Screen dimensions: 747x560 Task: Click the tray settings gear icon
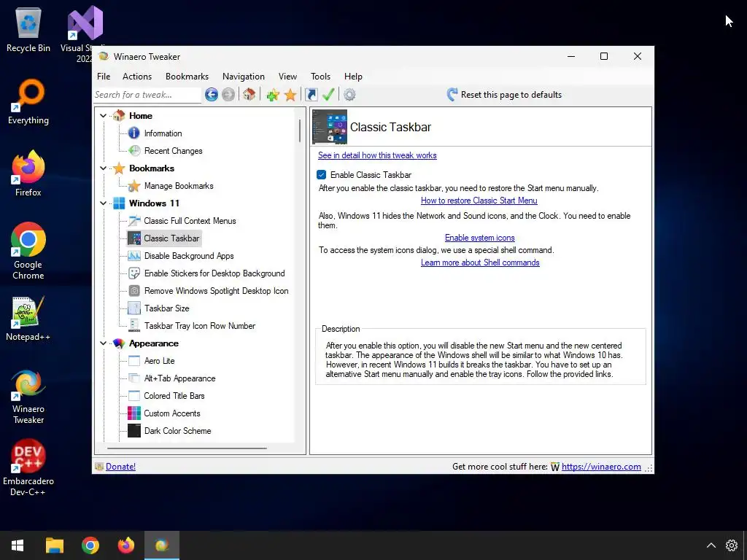[x=732, y=545]
